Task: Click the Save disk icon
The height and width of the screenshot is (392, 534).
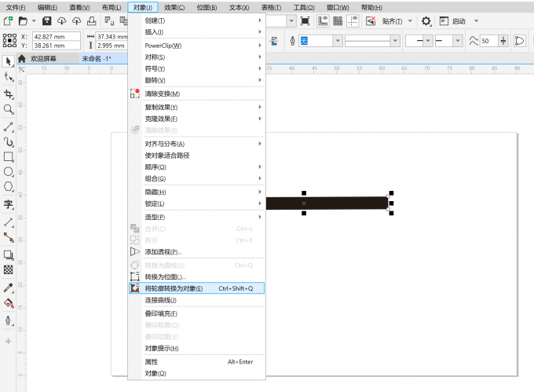Action: 47,20
